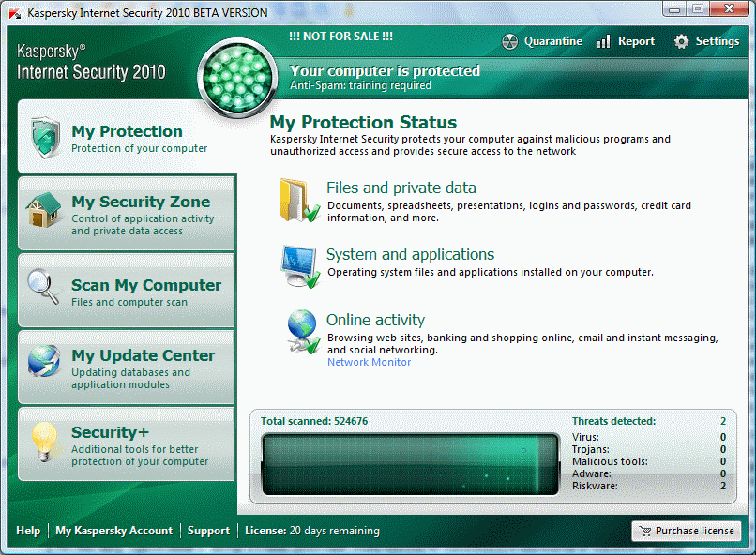Click the NOT FOR SALE banner text
Viewport: 756px width, 555px height.
340,37
